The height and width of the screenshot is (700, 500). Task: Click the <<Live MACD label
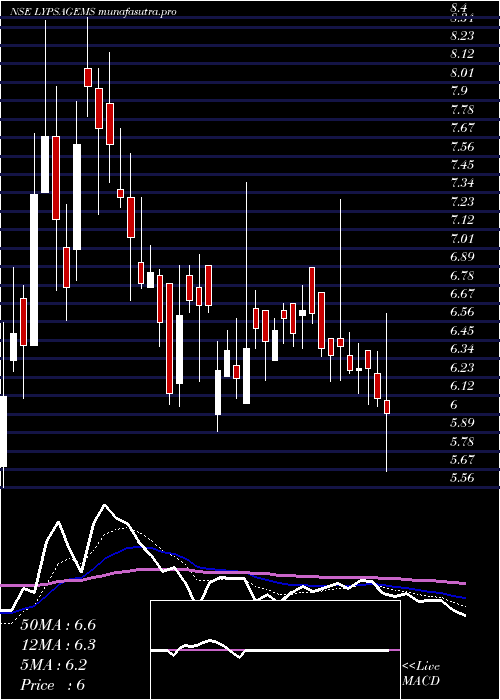[x=421, y=674]
